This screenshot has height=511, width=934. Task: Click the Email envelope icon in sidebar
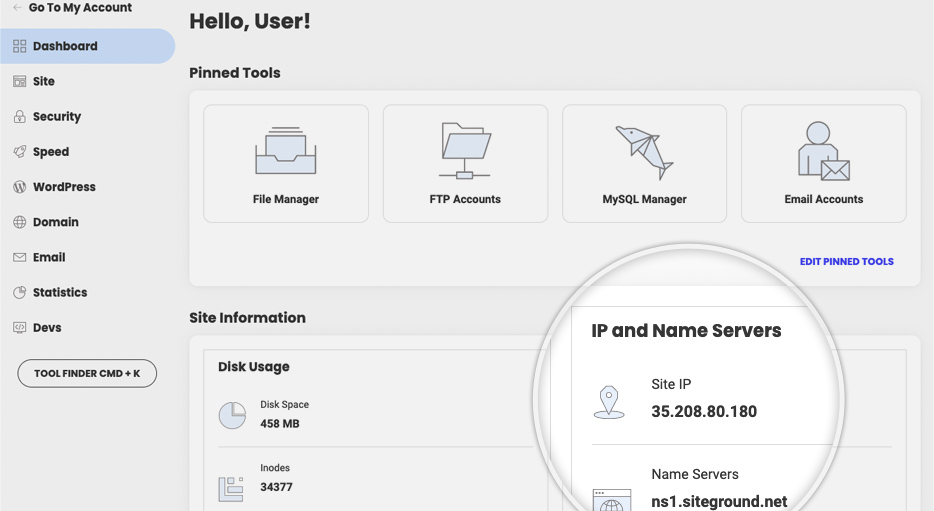click(20, 257)
